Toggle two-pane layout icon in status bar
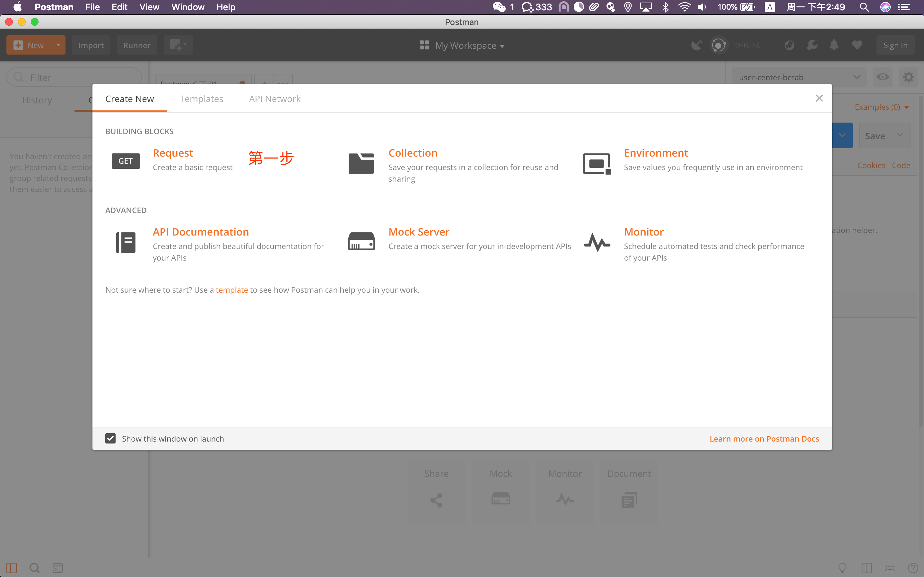The height and width of the screenshot is (577, 924). pyautogui.click(x=867, y=568)
